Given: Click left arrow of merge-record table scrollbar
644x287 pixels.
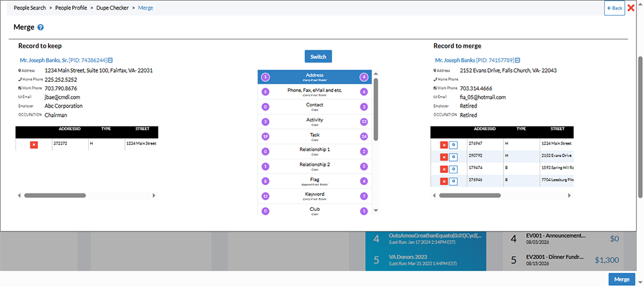Looking at the screenshot, I should [x=434, y=195].
